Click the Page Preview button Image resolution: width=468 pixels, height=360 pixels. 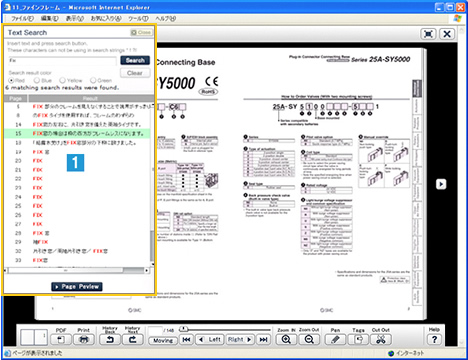tap(77, 287)
